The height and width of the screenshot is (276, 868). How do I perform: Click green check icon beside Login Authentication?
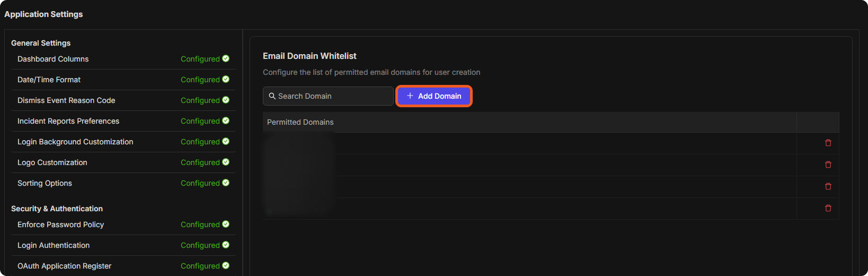226,245
